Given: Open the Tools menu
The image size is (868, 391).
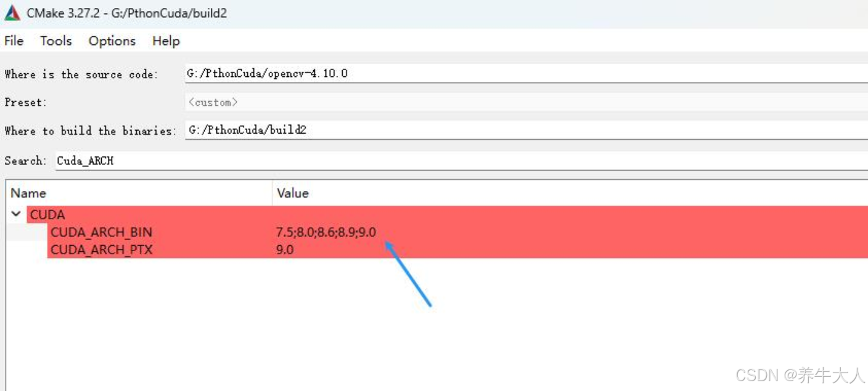Looking at the screenshot, I should (x=56, y=41).
